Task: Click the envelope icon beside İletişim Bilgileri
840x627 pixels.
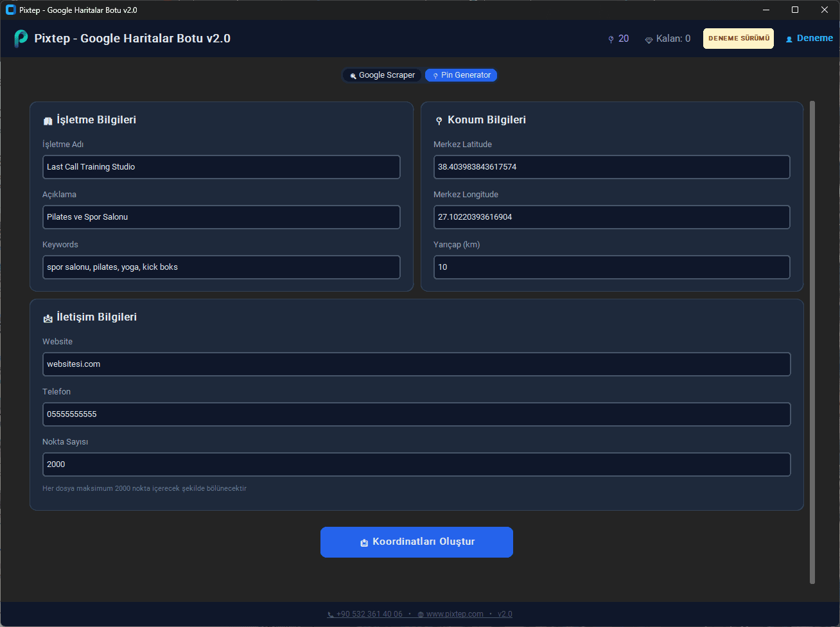Action: click(48, 318)
